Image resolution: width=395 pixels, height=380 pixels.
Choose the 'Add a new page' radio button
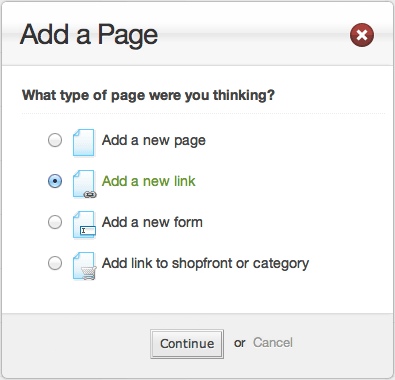pyautogui.click(x=55, y=140)
